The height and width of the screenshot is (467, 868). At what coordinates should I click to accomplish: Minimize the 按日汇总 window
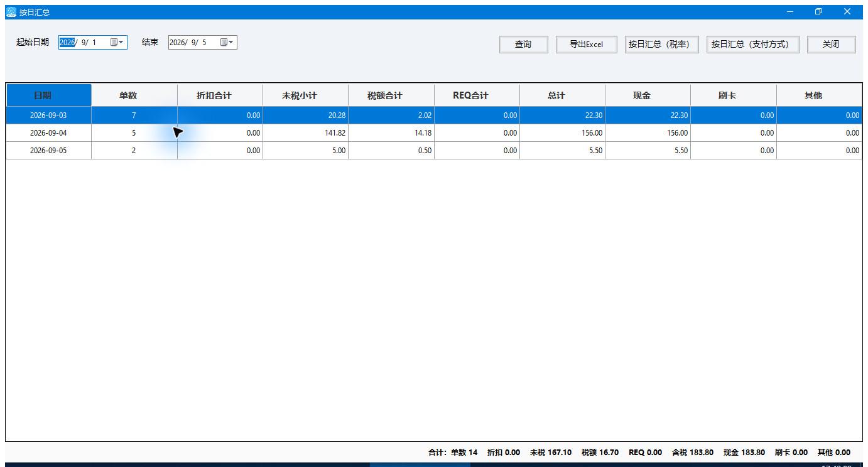pyautogui.click(x=789, y=12)
